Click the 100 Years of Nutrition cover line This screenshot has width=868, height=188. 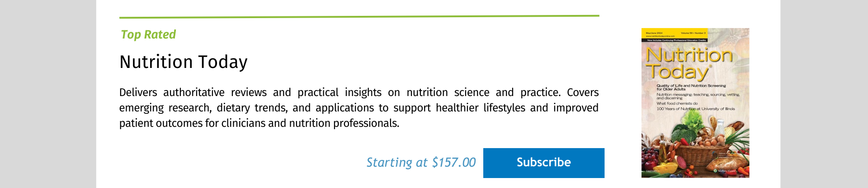point(695,109)
